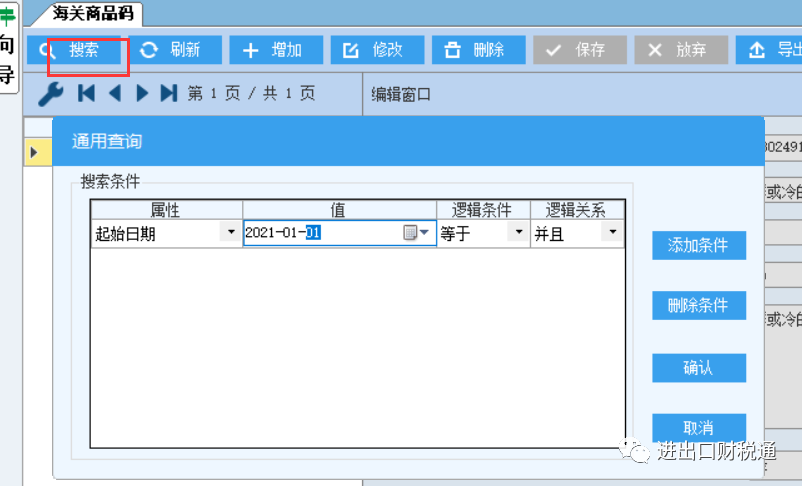Save changes with 保存 button
The height and width of the screenshot is (486, 802).
tap(579, 51)
